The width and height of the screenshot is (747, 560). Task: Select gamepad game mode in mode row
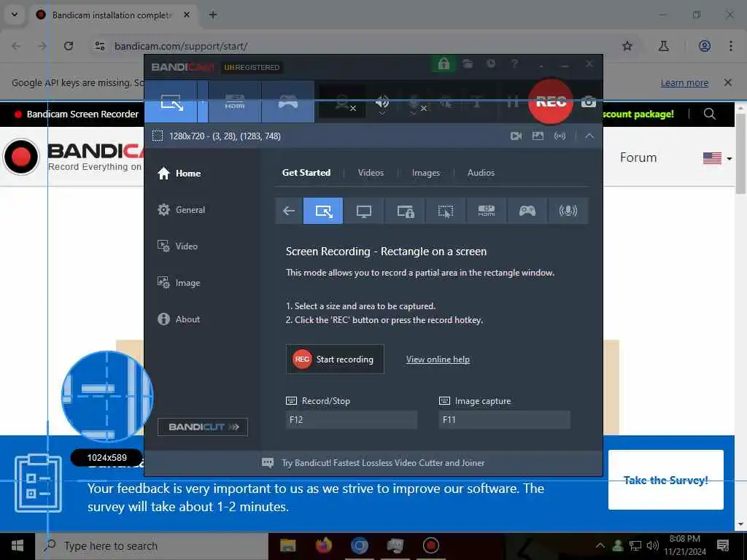click(x=527, y=211)
